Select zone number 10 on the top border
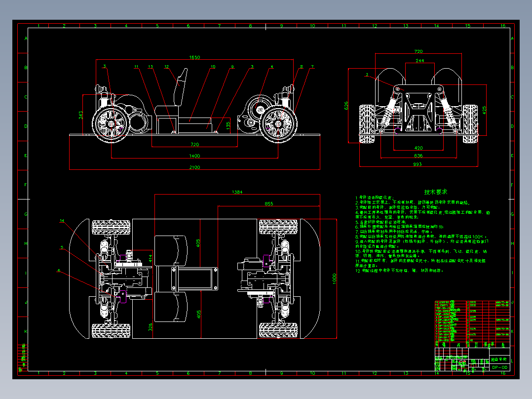The width and height of the screenshot is (532, 399). (312, 26)
